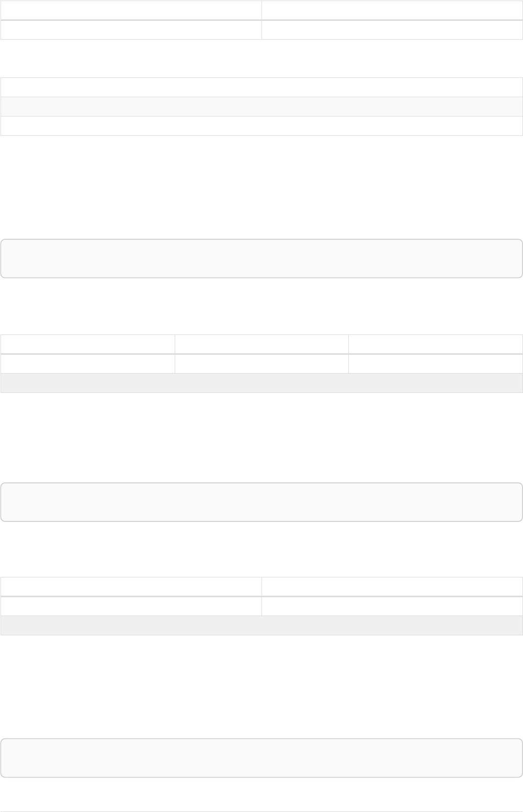Click the second empty rounded code box
This screenshot has height=812, width=523.
[x=261, y=502]
